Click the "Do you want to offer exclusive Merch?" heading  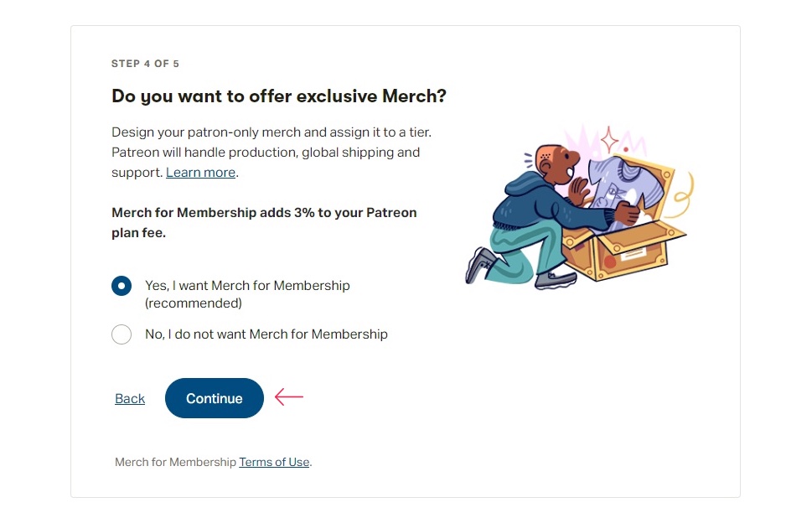[x=279, y=96]
